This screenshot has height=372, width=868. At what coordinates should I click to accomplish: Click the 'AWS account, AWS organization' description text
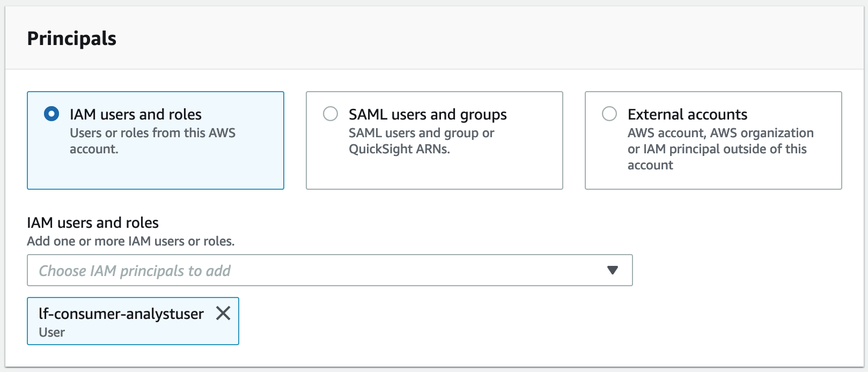(720, 133)
